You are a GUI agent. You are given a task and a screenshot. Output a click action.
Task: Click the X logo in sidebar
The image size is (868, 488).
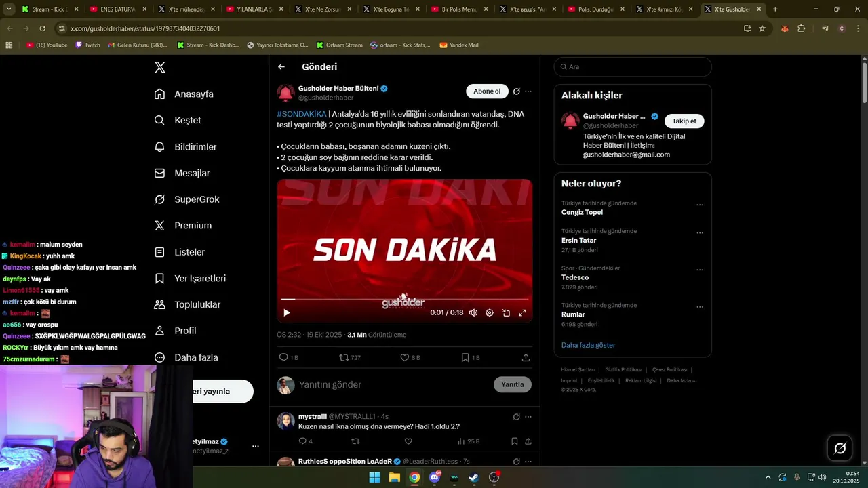click(x=160, y=67)
